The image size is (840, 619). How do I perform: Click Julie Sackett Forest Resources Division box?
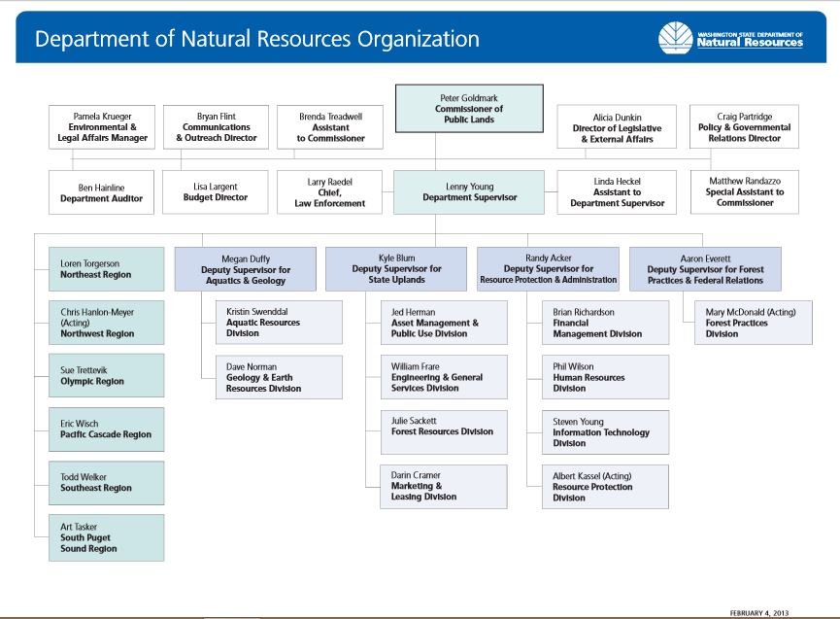444,431
